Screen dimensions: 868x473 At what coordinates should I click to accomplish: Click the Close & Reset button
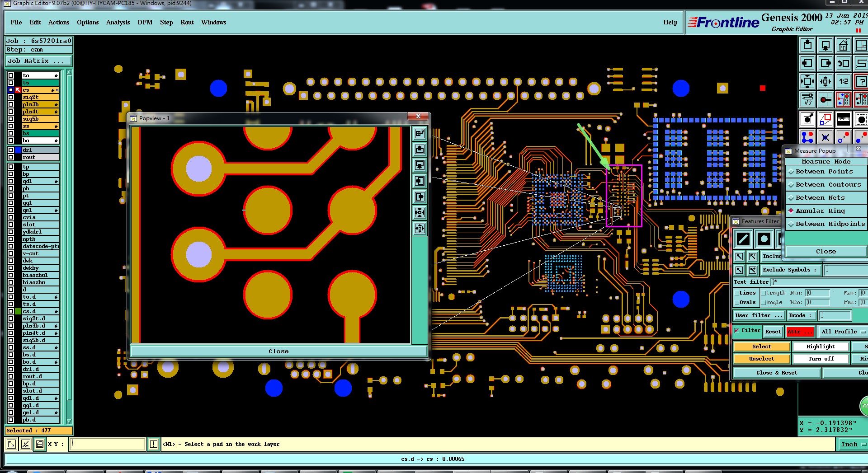coord(777,373)
